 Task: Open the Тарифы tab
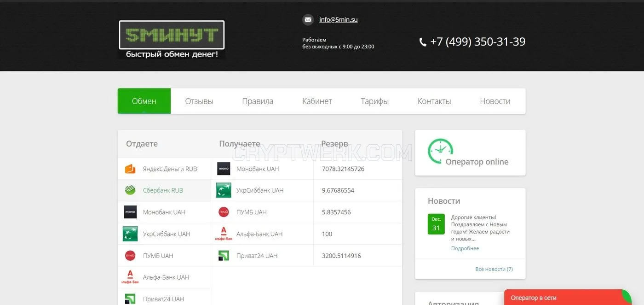click(374, 101)
